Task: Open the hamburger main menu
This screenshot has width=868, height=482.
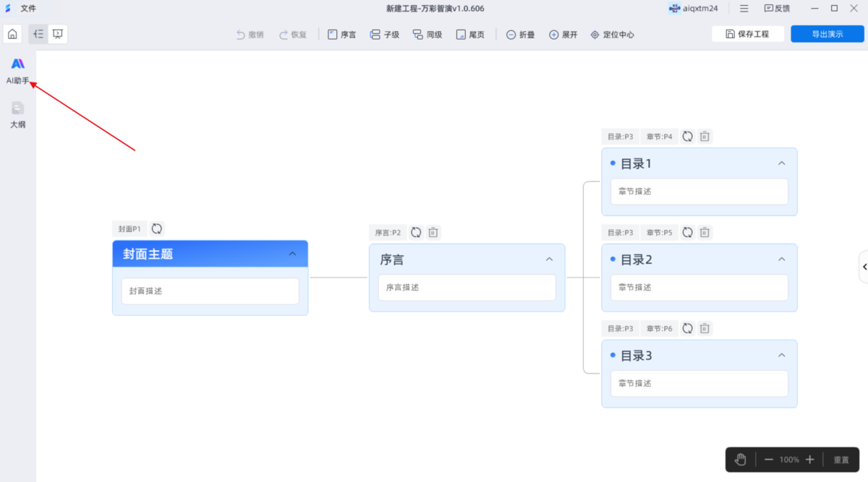Action: click(744, 9)
